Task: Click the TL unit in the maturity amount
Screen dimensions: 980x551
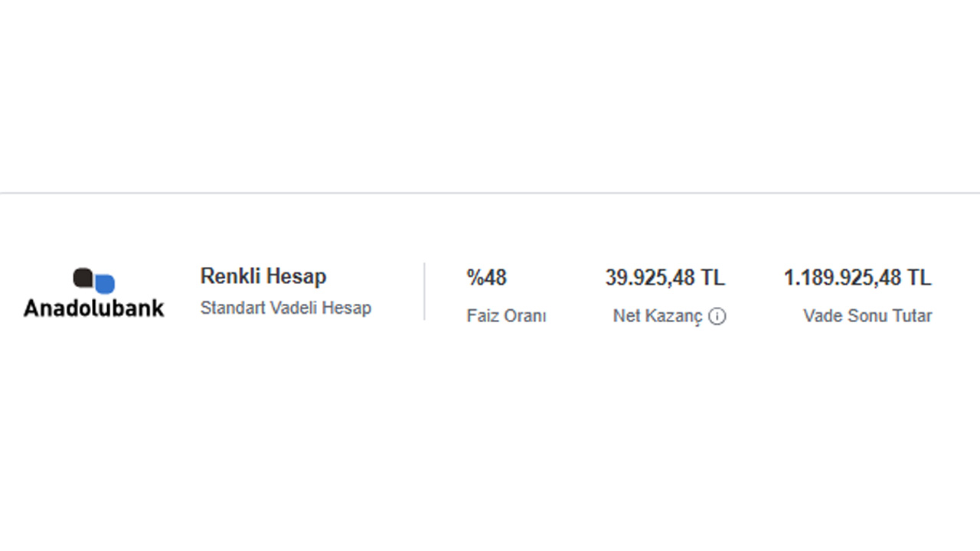Action: tap(918, 278)
